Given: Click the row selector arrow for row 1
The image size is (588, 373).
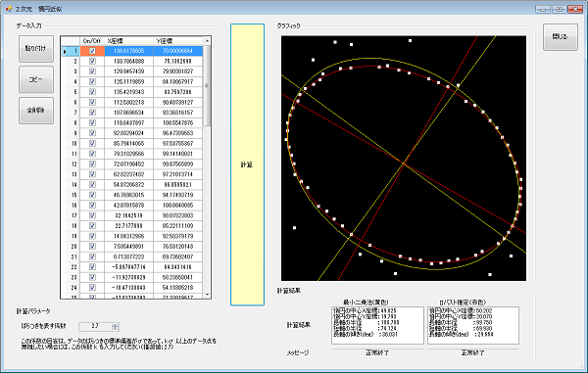Looking at the screenshot, I should click(65, 51).
